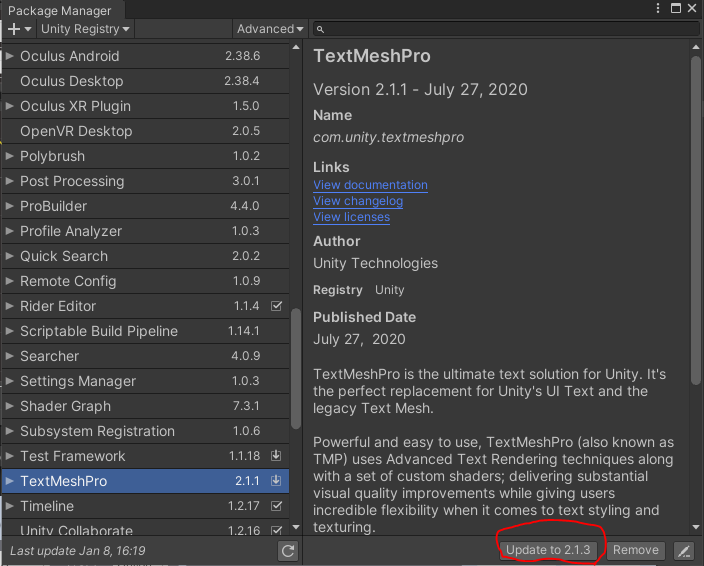This screenshot has width=704, height=566.
Task: Select the Oculus Desktop package
Action: point(145,81)
